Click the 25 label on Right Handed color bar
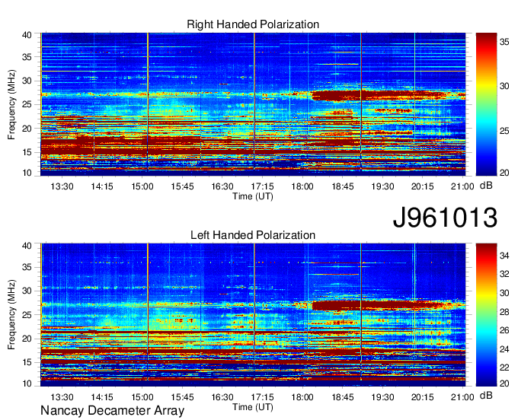The width and height of the screenshot is (518, 420). 504,131
